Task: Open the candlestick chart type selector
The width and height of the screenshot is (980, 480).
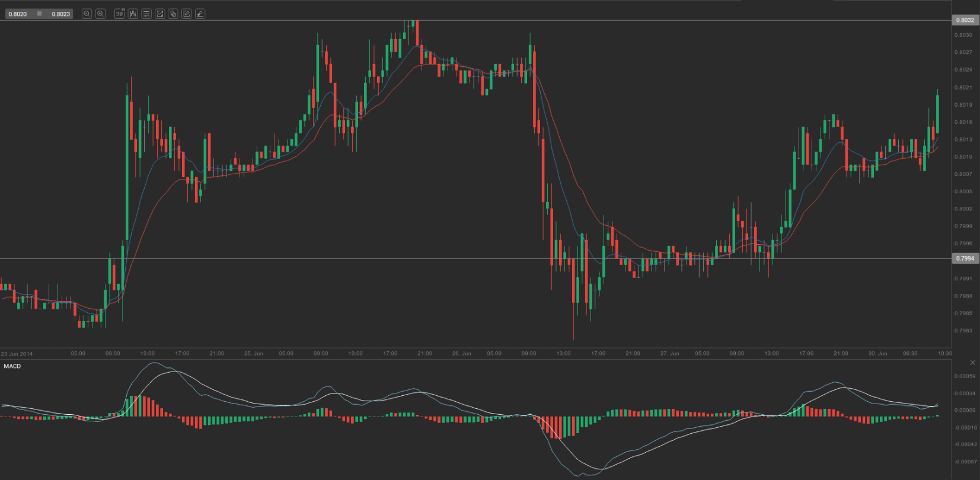Action: coord(133,14)
